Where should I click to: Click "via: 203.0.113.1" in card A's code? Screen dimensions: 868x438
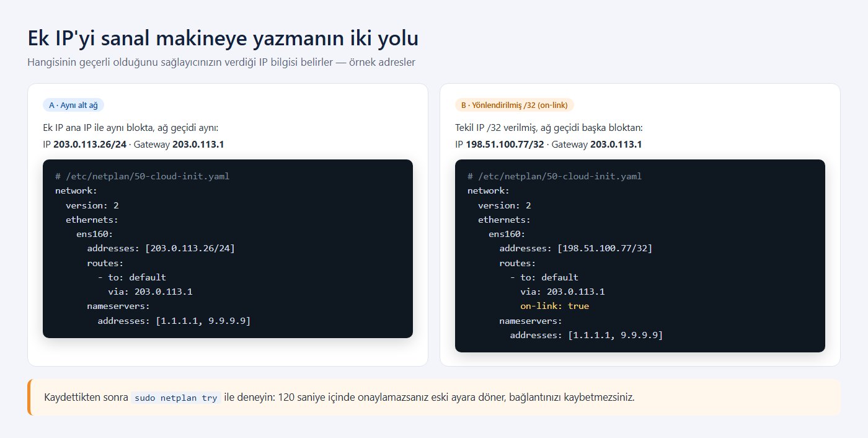150,292
